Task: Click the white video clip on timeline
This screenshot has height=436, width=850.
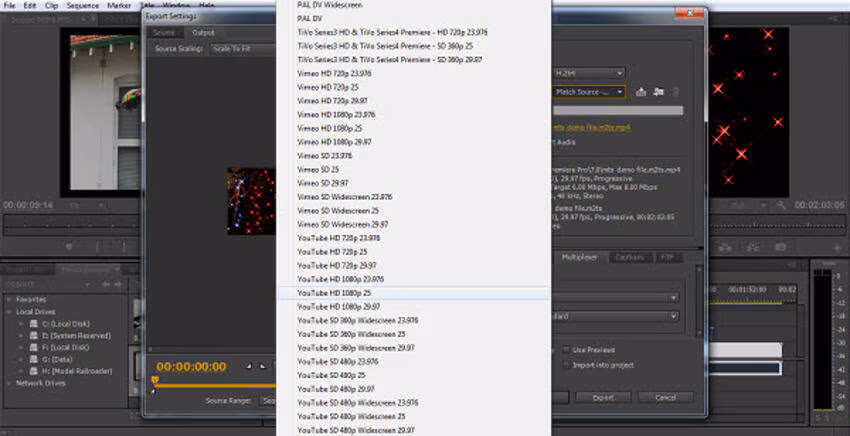Action: (745, 350)
